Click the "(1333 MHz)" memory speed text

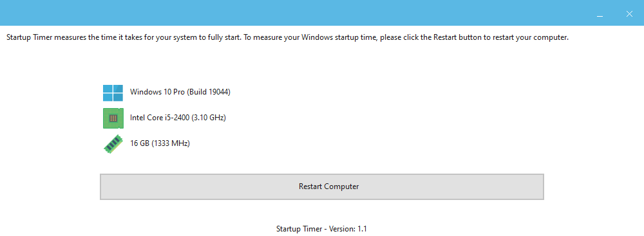tap(171, 143)
